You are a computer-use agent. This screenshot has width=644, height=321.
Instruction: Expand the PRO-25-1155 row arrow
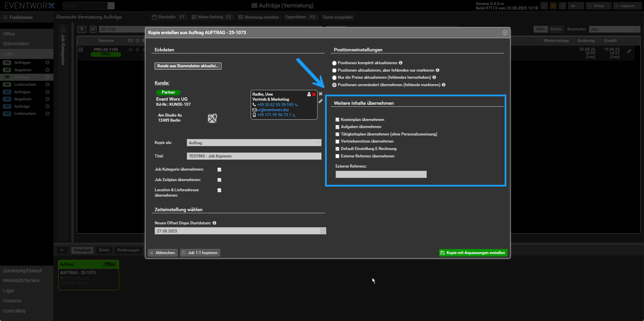tap(81, 50)
